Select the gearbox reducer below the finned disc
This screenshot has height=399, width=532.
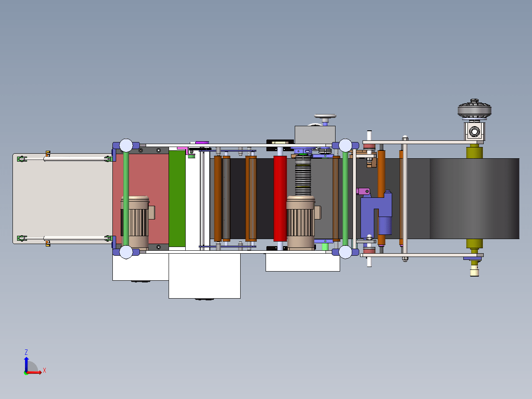point(474,131)
